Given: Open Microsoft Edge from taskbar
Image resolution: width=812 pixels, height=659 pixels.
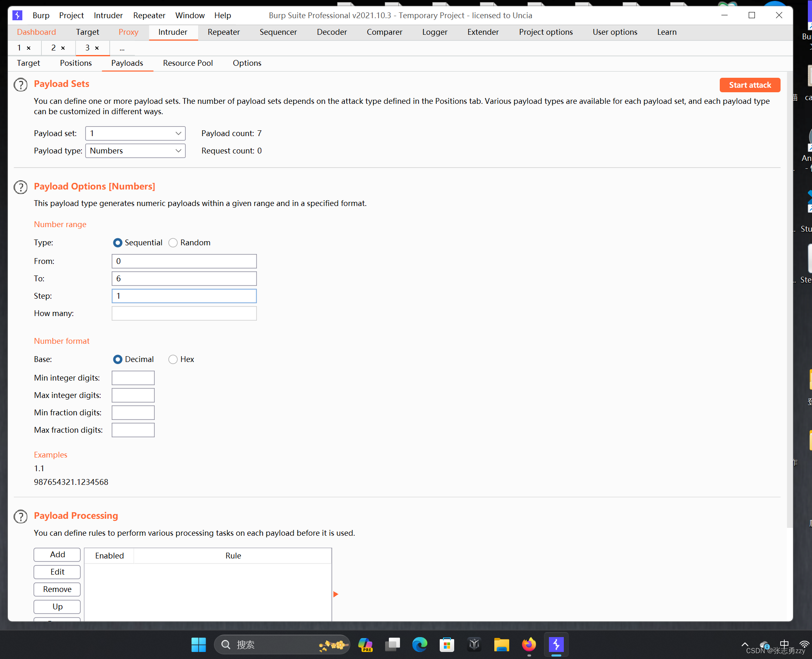Looking at the screenshot, I should tap(419, 645).
